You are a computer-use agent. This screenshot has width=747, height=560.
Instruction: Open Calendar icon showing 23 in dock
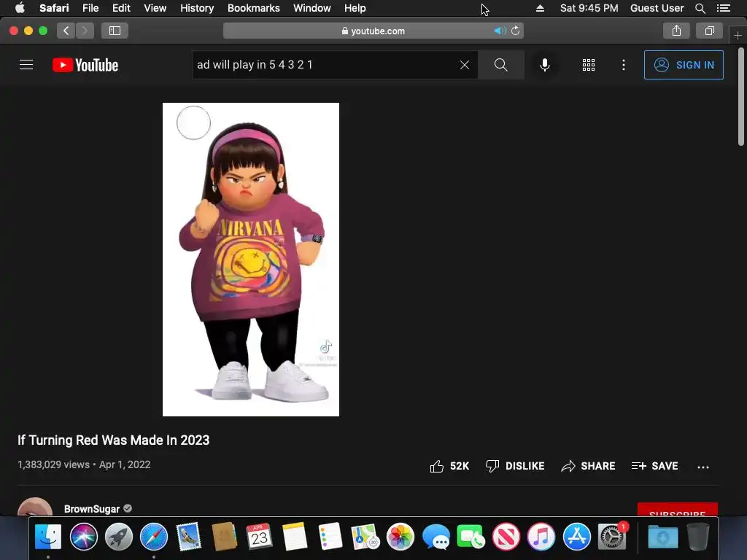[x=260, y=536]
